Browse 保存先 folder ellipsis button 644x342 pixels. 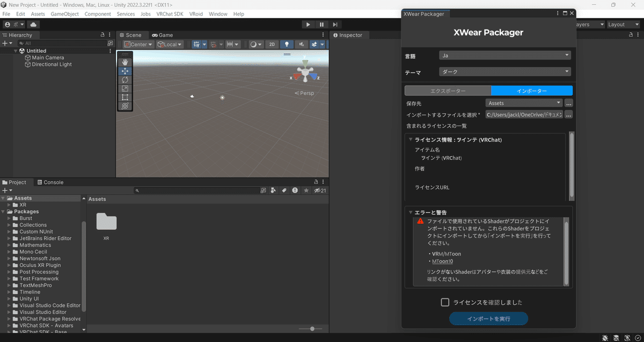point(568,103)
